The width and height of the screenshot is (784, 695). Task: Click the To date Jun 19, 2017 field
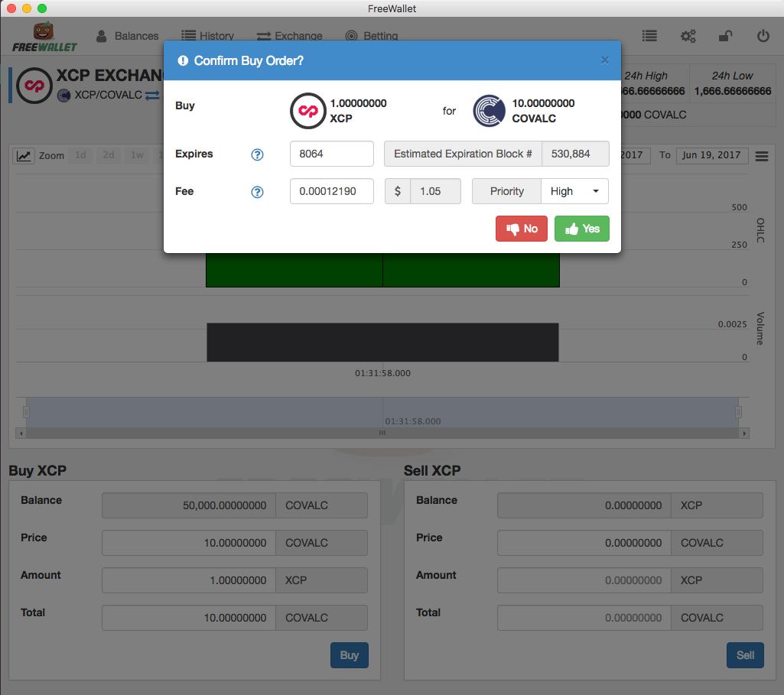(x=712, y=155)
